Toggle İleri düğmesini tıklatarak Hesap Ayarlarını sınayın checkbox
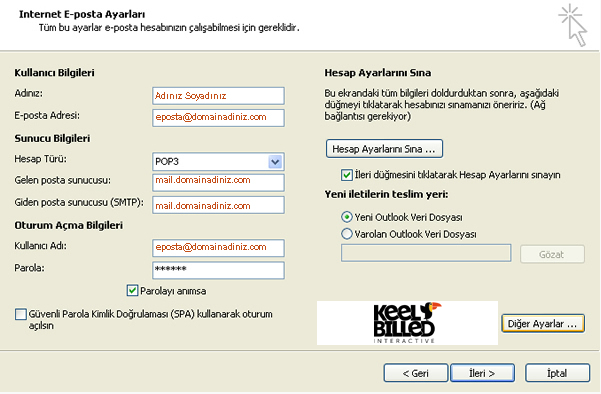Image resolution: width=601 pixels, height=394 pixels. pyautogui.click(x=346, y=175)
